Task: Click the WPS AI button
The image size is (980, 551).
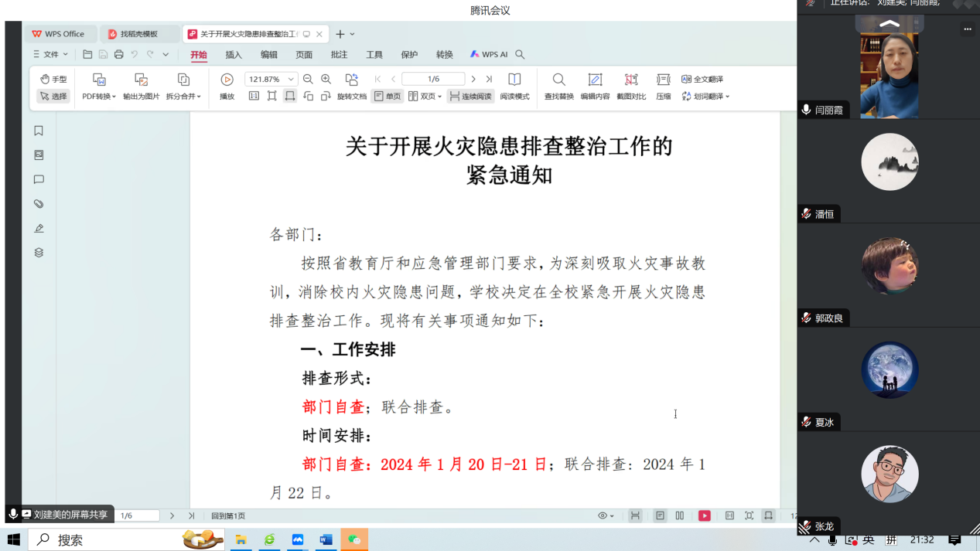Action: (x=489, y=55)
